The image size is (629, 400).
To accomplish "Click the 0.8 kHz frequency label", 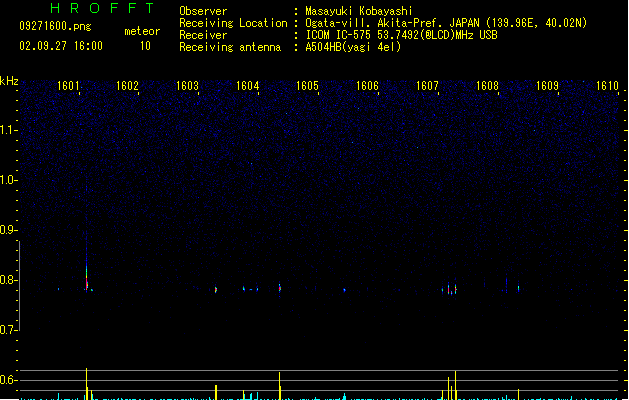I will pyautogui.click(x=8, y=280).
